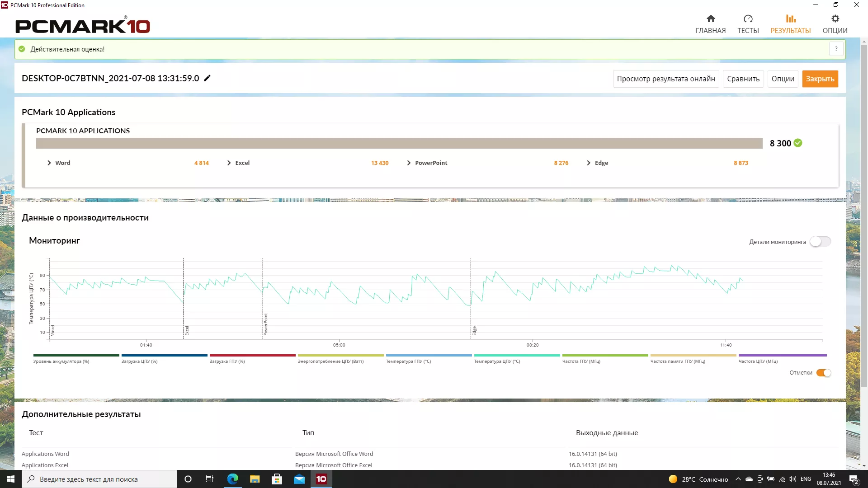Click the vertical scrollbar down arrow
Screen dimensions: 868x488
pyautogui.click(x=864, y=465)
